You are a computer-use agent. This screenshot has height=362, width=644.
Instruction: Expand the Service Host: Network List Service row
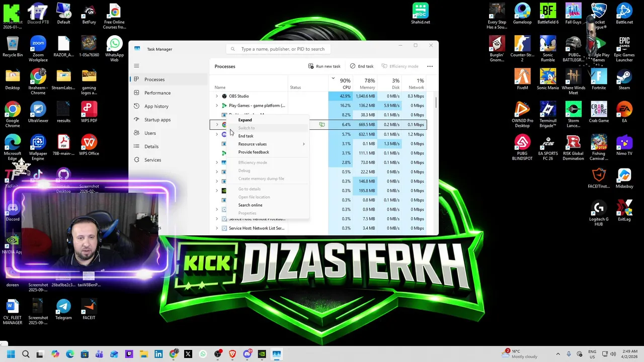(x=217, y=228)
